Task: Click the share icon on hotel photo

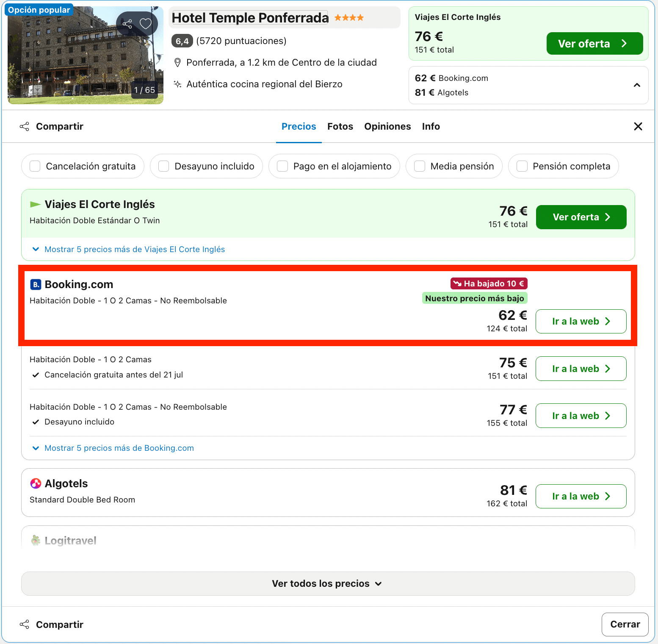Action: tap(127, 24)
